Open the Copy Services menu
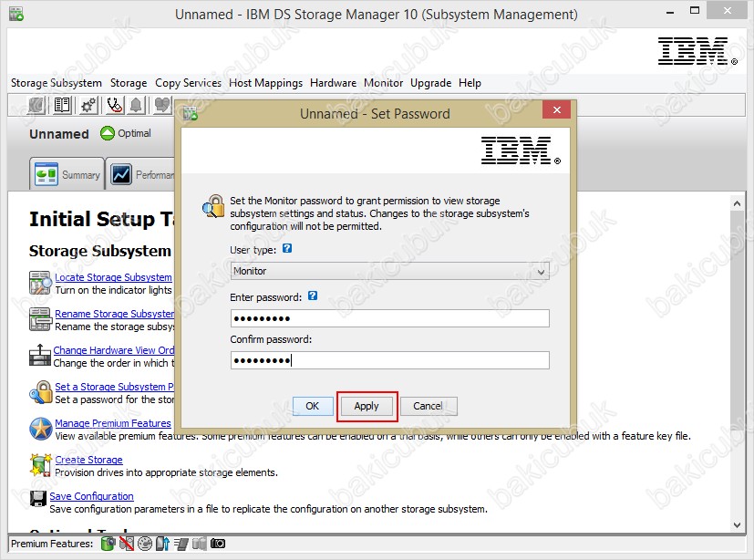754x560 pixels. (188, 83)
